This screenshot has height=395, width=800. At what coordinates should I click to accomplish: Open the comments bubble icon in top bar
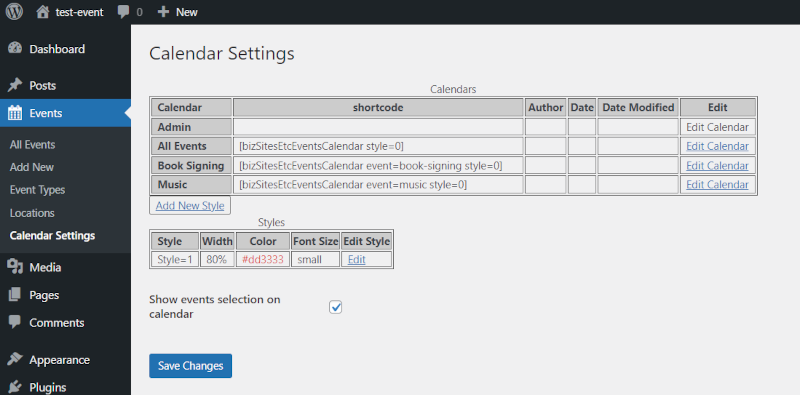tap(123, 12)
